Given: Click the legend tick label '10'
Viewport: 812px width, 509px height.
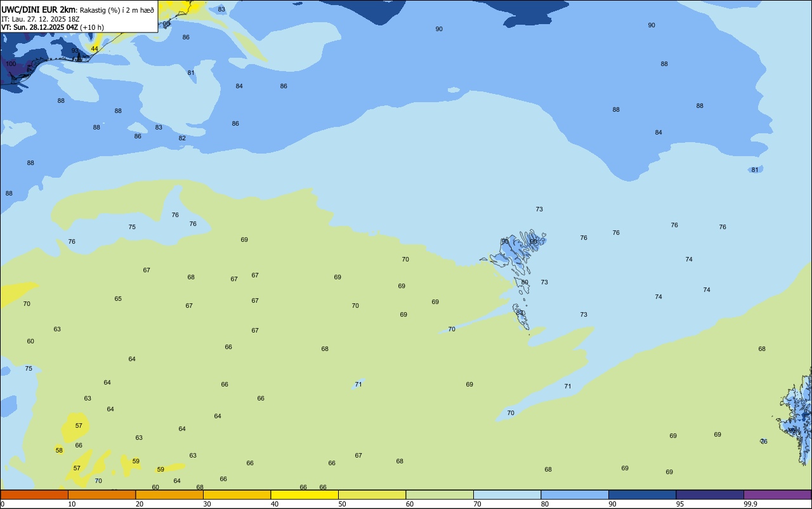Looking at the screenshot, I should 72,504.
